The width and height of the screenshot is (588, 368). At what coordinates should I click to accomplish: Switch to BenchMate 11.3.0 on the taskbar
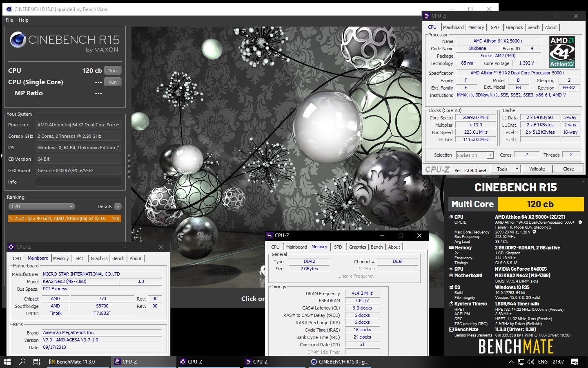(x=78, y=362)
